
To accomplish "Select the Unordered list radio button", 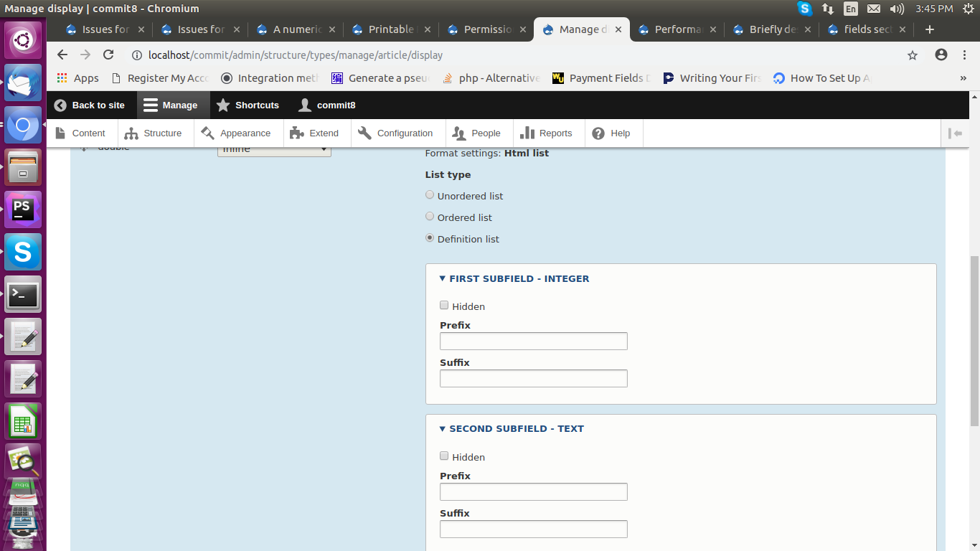I will 430,194.
